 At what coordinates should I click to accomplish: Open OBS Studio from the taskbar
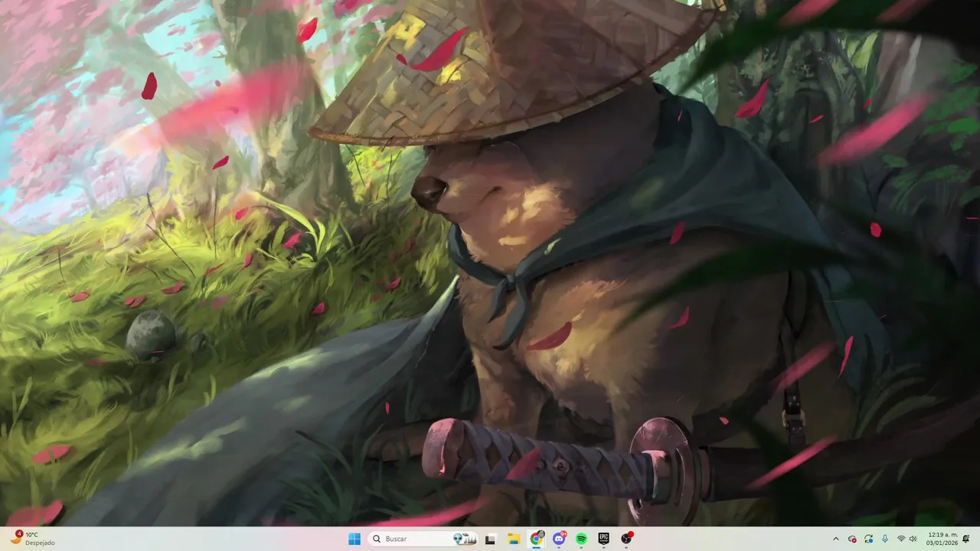pyautogui.click(x=626, y=539)
